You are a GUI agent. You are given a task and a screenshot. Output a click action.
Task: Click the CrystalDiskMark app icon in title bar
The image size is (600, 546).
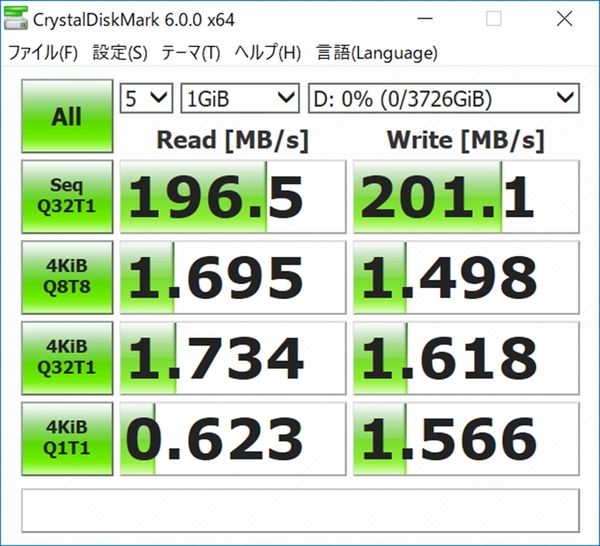15,18
